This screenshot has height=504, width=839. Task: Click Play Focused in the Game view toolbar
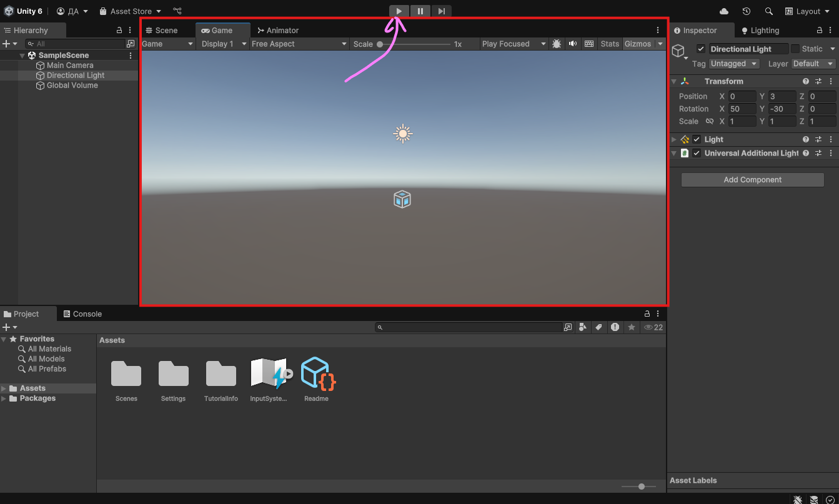pyautogui.click(x=507, y=44)
